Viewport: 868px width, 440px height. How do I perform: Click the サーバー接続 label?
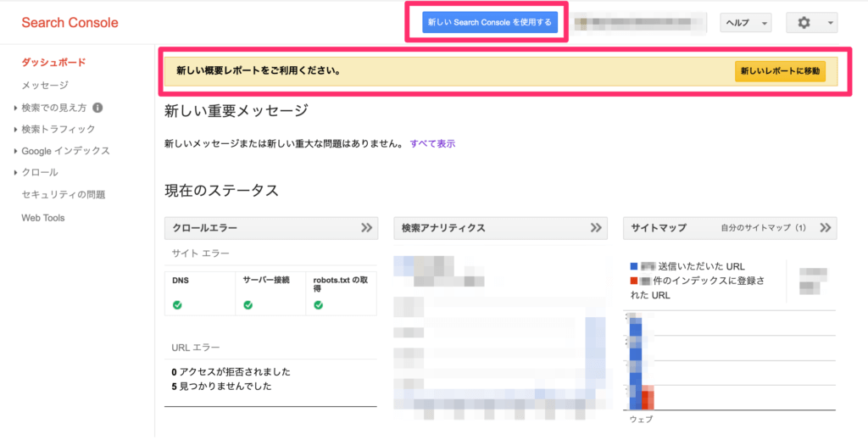[266, 280]
